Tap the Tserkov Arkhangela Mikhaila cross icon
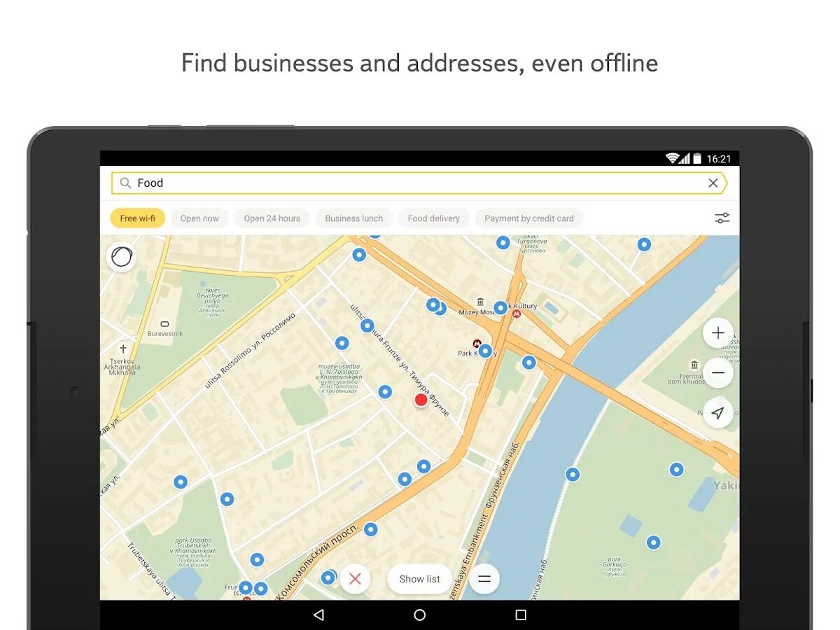 [x=123, y=348]
